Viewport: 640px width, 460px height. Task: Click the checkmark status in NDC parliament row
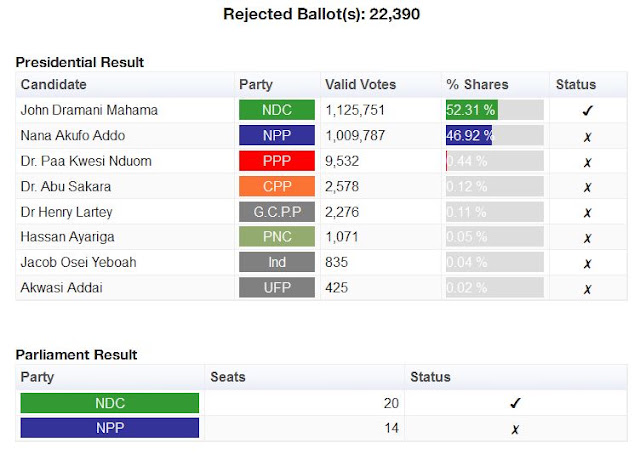click(x=515, y=403)
